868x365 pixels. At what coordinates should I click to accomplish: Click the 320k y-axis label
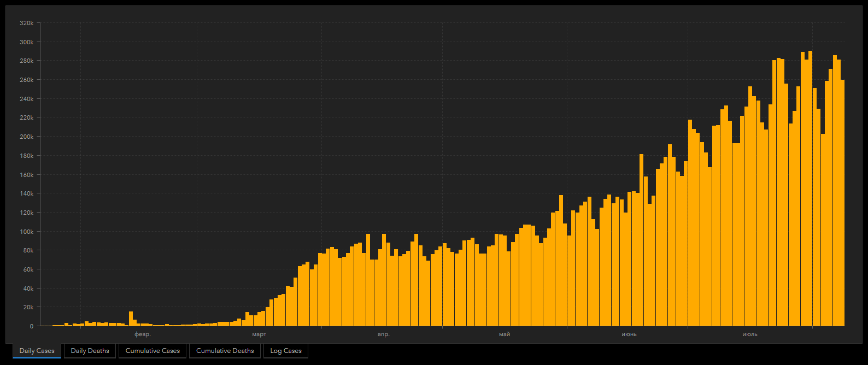[x=26, y=23]
